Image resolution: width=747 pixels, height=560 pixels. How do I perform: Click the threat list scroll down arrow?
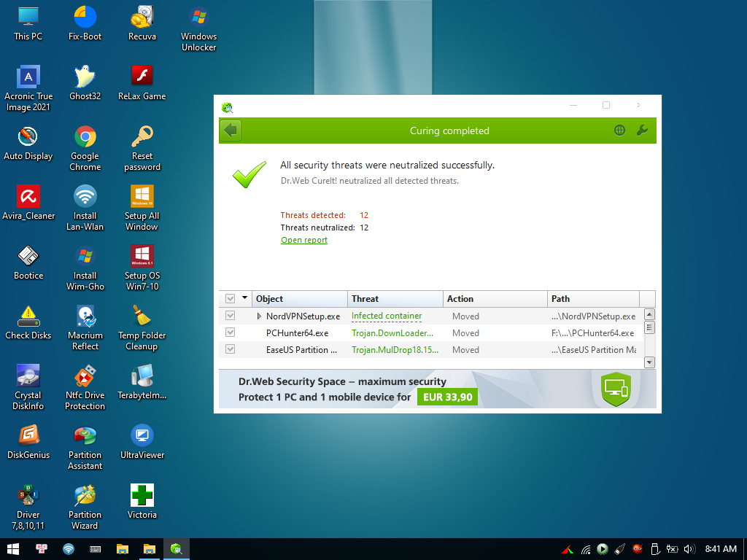click(x=649, y=363)
